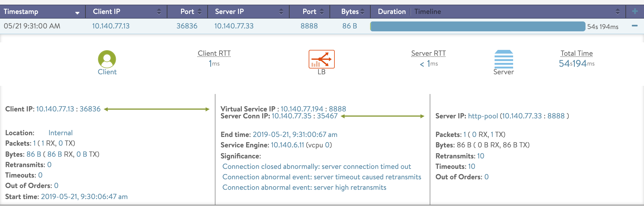Viewport: 644px width, 206px height.
Task: Sort by Bytes column
Action: point(363,12)
